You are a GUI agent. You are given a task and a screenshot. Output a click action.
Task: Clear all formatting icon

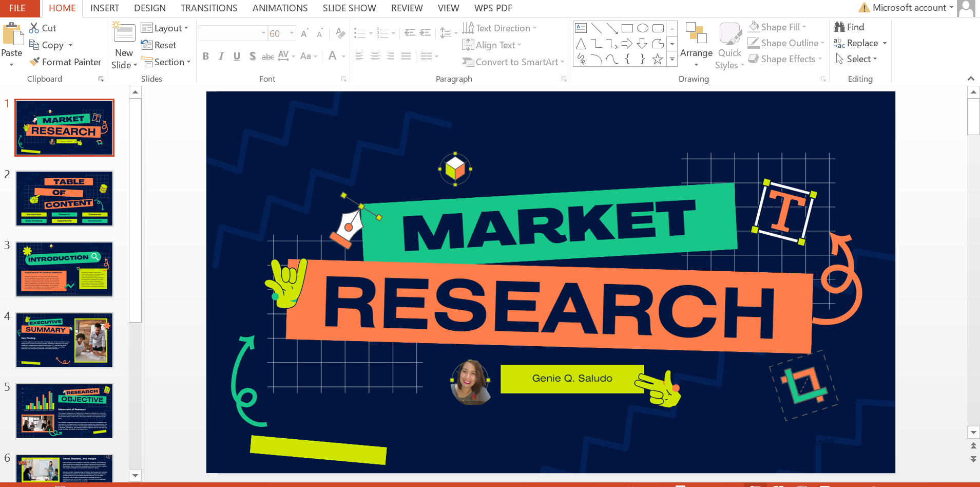point(340,33)
